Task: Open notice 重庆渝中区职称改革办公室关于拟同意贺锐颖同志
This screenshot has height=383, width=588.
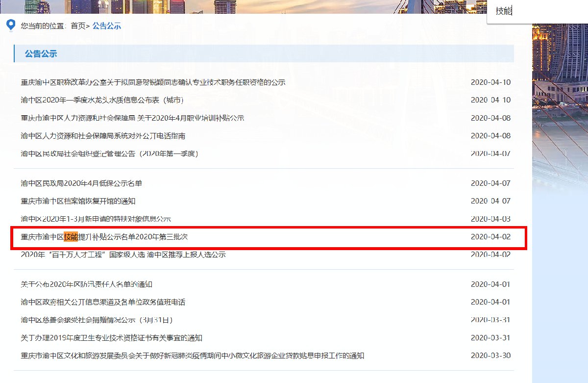Action: [153, 82]
